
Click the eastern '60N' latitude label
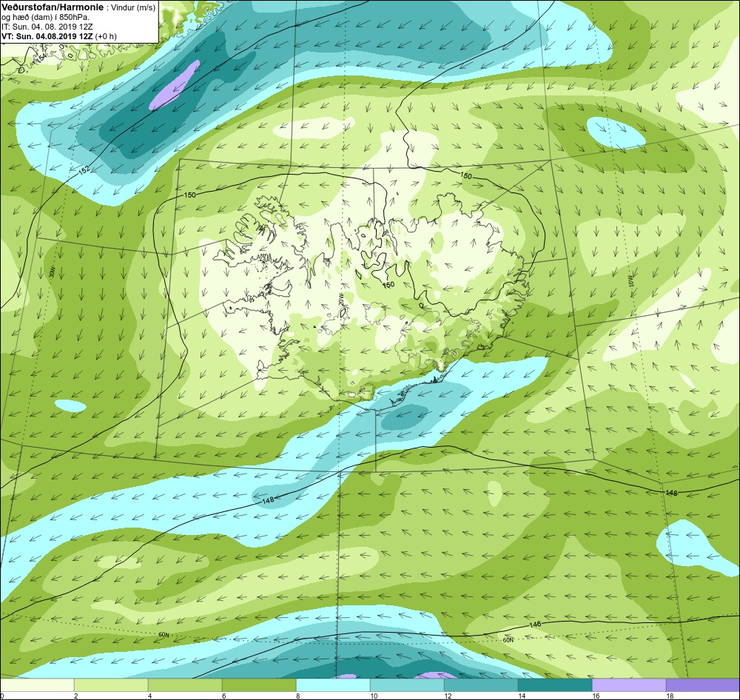[x=508, y=640]
